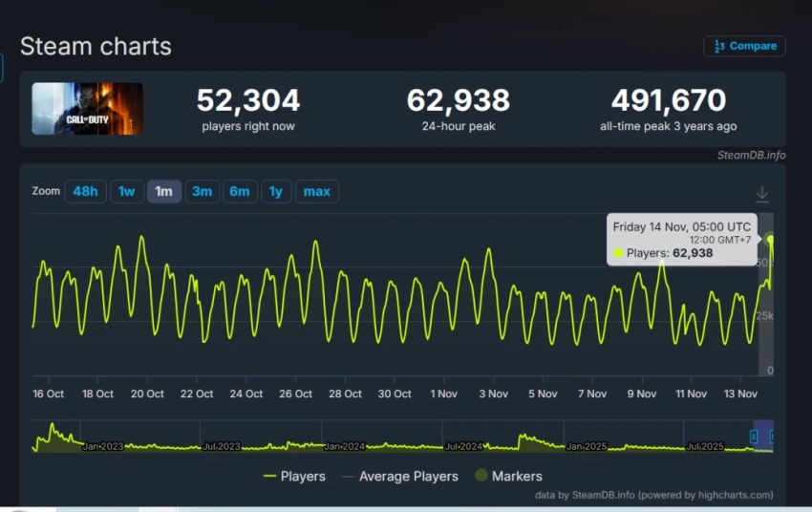This screenshot has width=812, height=512.
Task: Show max time range on chart
Action: pos(316,192)
